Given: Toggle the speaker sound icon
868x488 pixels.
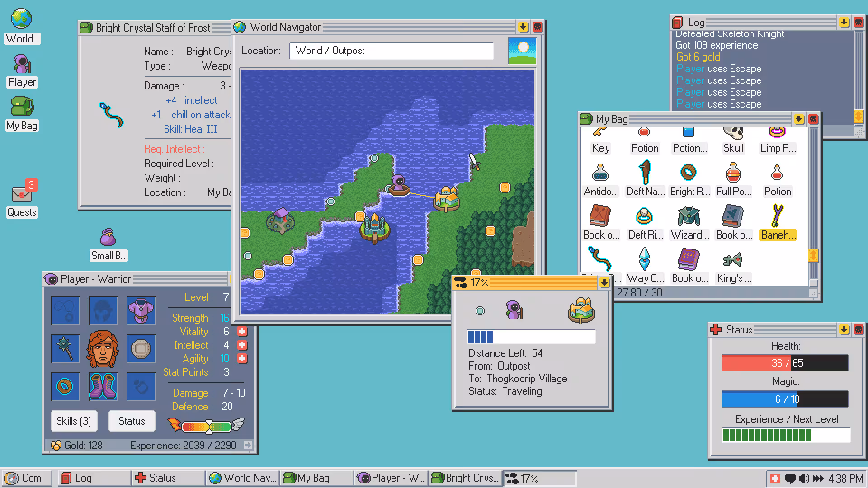Looking at the screenshot, I should pos(804,478).
